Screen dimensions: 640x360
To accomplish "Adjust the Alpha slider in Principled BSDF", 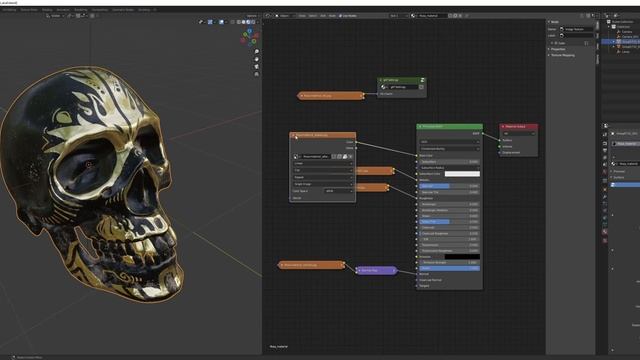I will [x=449, y=268].
